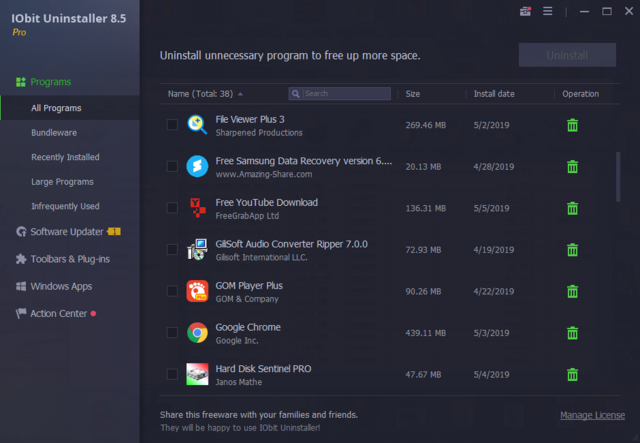This screenshot has height=443, width=640.
Task: Show Infrequently Used programs
Action: click(x=65, y=206)
